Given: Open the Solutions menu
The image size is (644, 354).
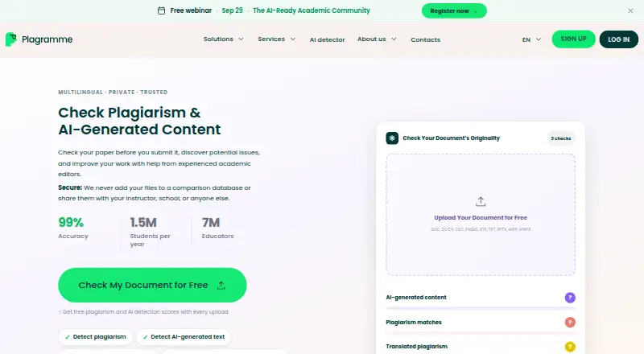Looking at the screenshot, I should [224, 39].
